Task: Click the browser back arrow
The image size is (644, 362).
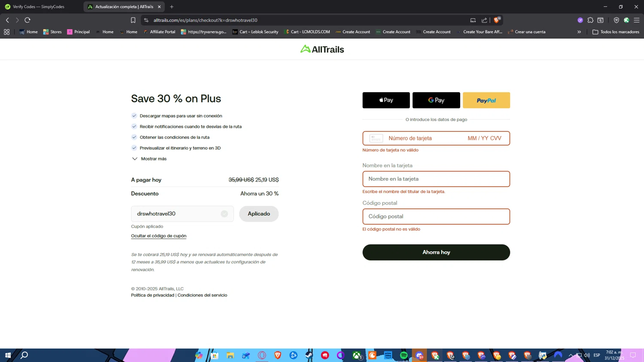Action: coord(7,20)
